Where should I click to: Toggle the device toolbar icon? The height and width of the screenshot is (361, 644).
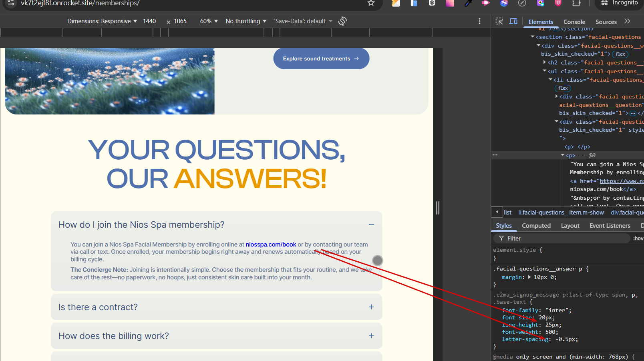(513, 21)
